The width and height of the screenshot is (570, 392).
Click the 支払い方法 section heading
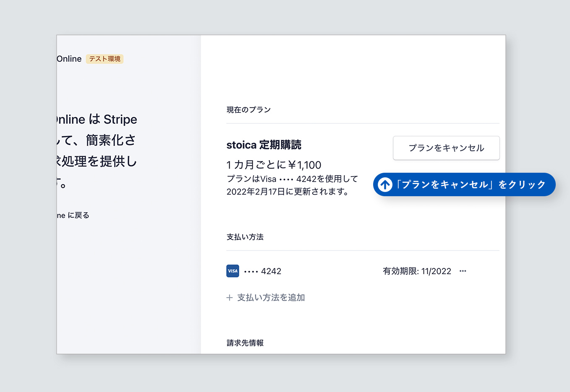245,237
